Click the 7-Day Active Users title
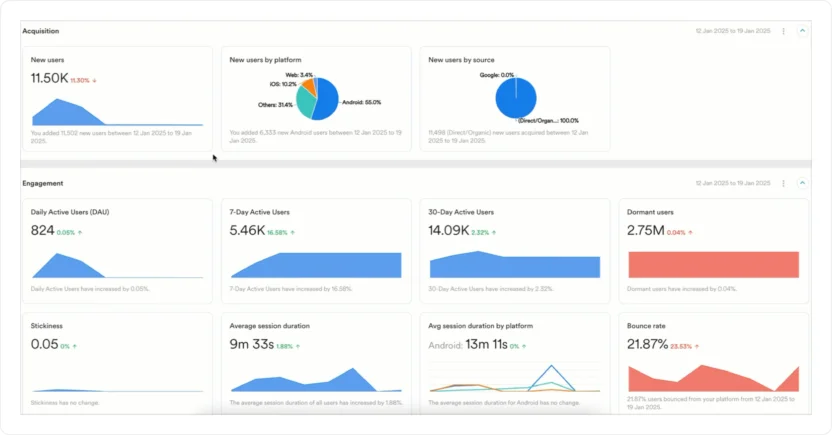The height and width of the screenshot is (435, 832). coord(259,212)
